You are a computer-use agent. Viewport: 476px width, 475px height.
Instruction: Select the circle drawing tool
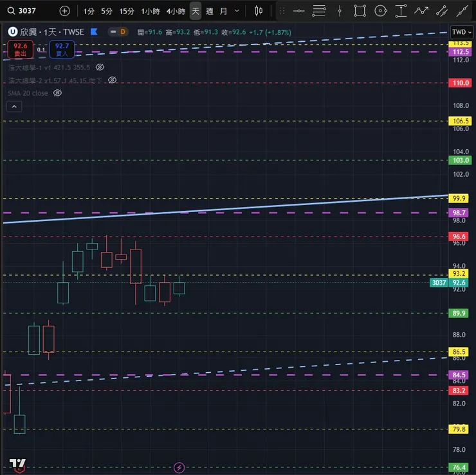(380, 11)
